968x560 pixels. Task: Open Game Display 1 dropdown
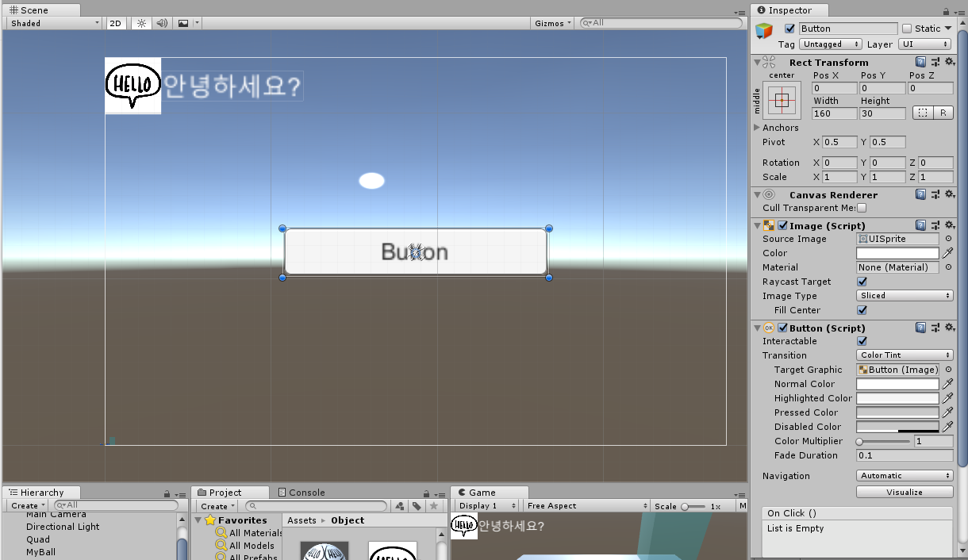(488, 506)
